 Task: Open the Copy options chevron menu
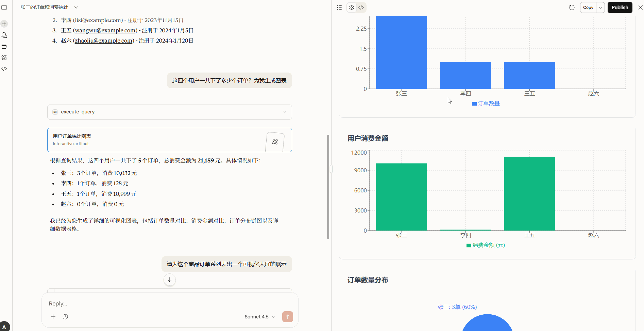point(600,7)
